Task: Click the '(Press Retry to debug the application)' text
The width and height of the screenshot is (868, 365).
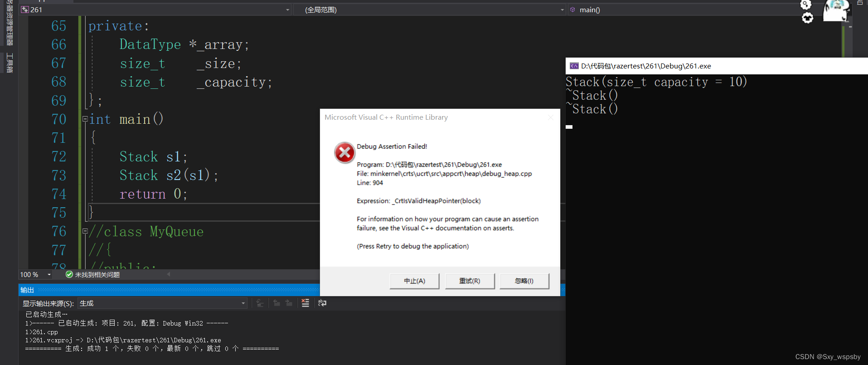Action: [412, 246]
